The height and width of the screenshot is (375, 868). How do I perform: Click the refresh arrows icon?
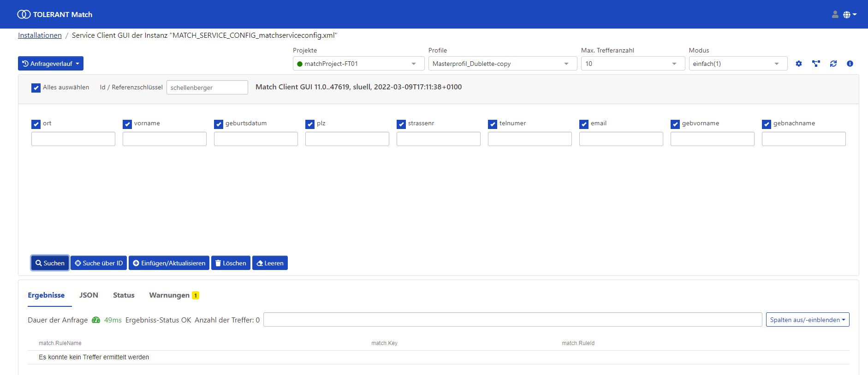coord(833,64)
